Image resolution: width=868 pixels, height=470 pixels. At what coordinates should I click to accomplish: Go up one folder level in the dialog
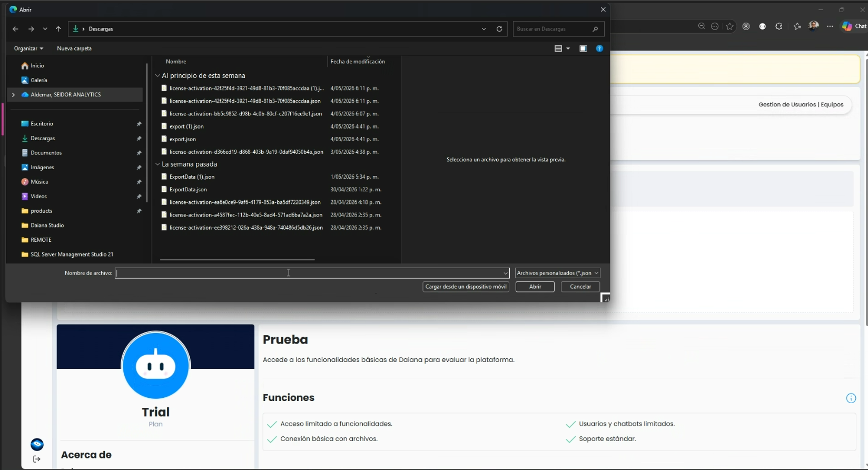point(58,29)
